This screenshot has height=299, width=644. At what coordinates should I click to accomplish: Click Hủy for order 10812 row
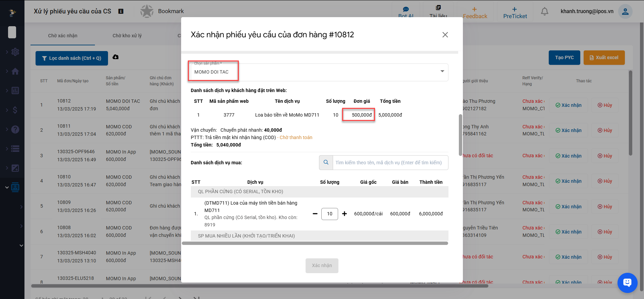coord(605,105)
